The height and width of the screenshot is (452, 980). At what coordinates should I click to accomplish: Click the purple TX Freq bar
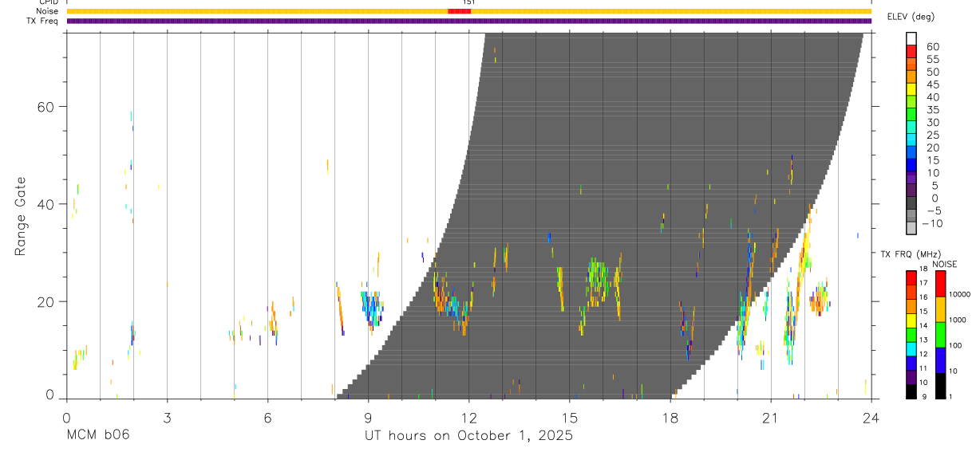point(468,21)
